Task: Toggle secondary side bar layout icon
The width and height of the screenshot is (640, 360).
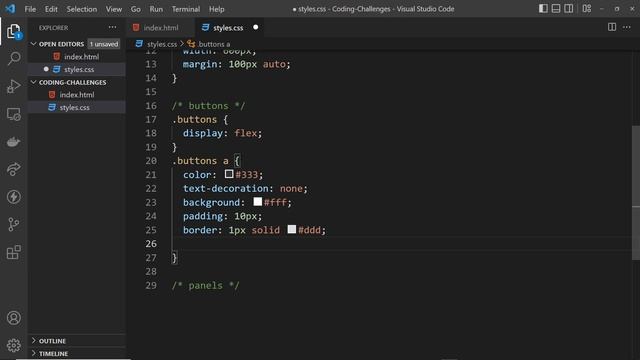Action: tap(568, 9)
